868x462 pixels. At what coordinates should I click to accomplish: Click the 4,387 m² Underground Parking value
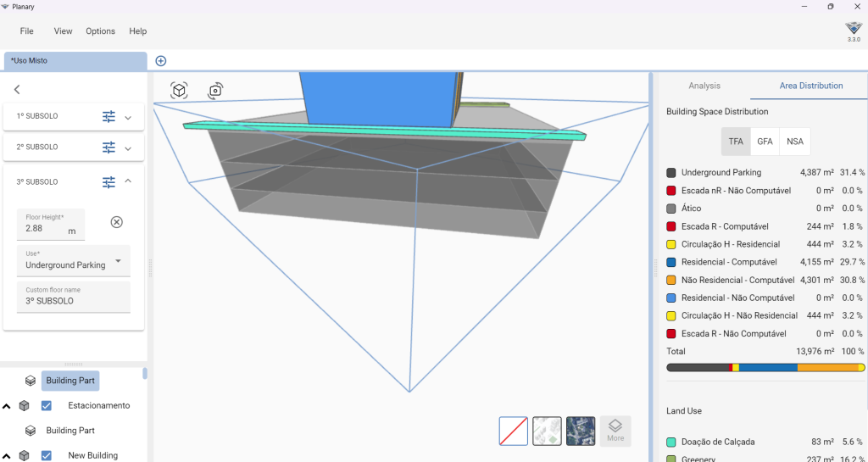point(817,173)
